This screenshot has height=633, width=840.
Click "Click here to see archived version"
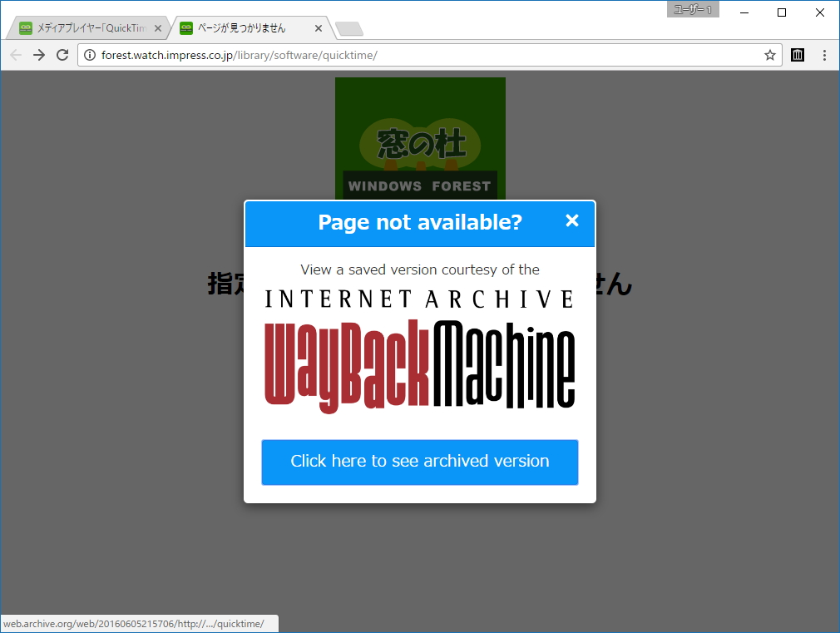419,462
